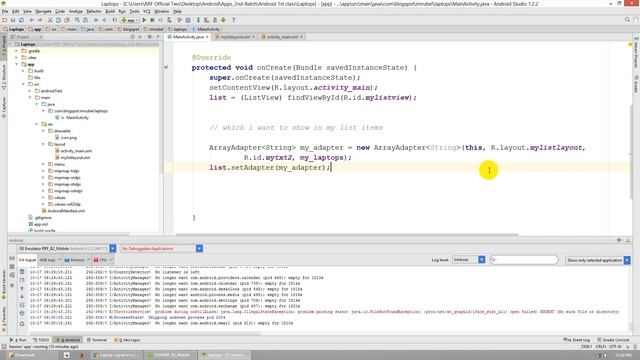Open the Build menu

pyautogui.click(x=110, y=11)
